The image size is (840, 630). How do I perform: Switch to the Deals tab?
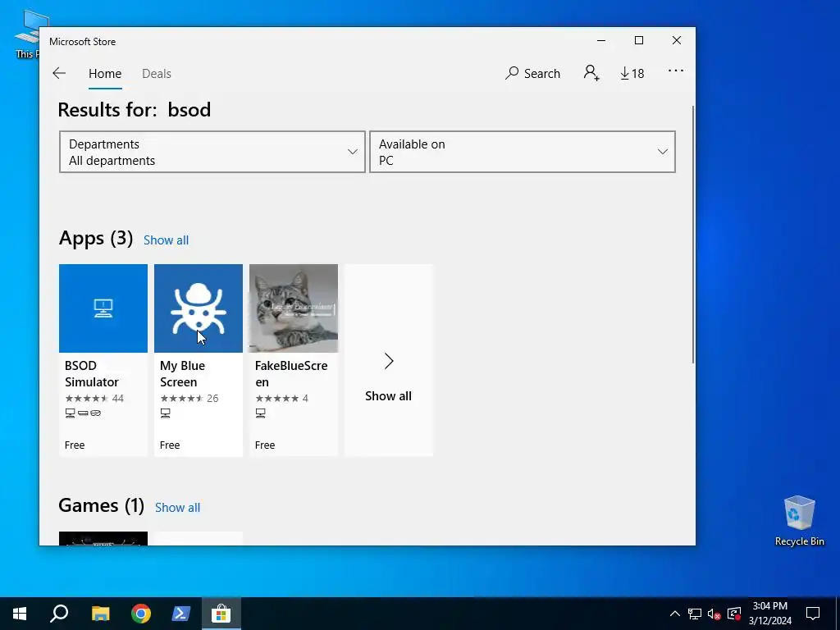(157, 73)
